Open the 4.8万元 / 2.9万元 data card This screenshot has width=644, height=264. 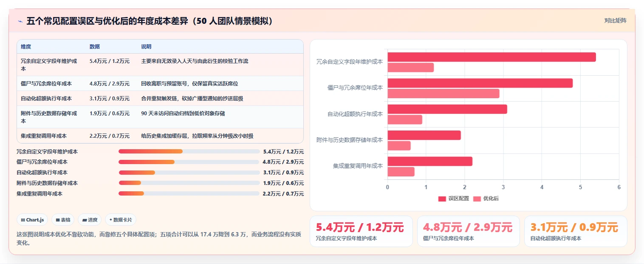tap(468, 231)
